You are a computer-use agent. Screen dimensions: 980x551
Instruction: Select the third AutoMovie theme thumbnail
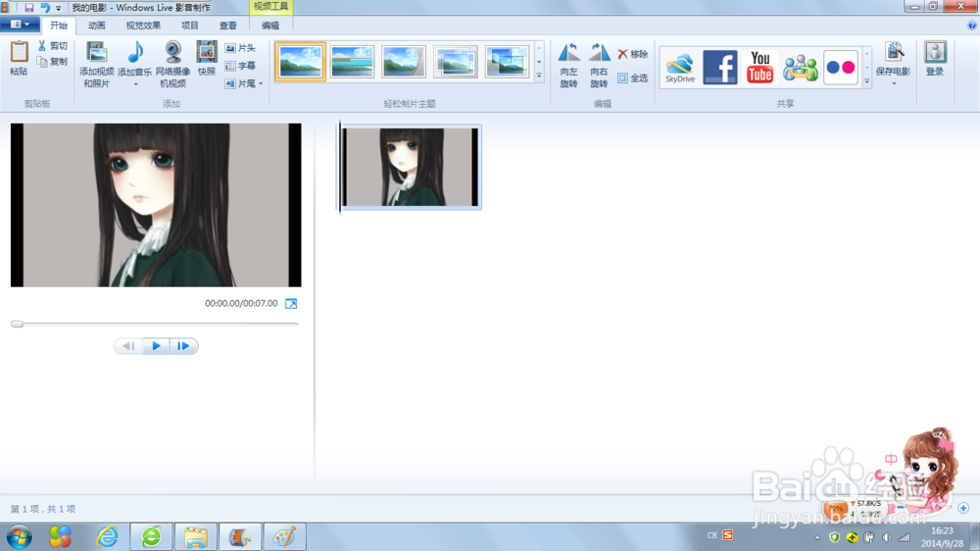404,62
